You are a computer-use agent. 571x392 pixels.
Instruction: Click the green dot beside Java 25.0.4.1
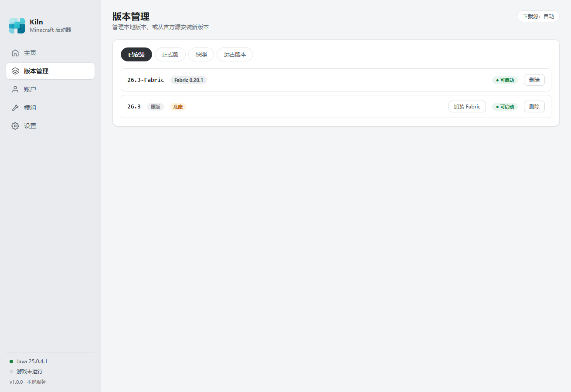click(x=11, y=362)
